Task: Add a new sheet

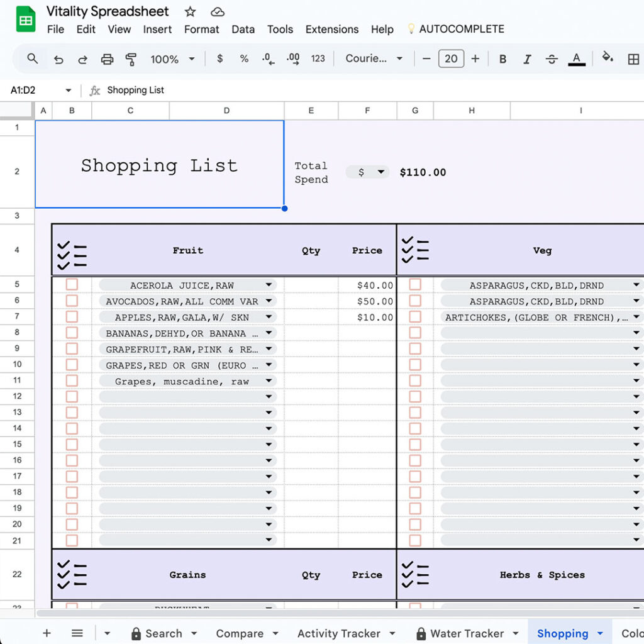Action: (47, 633)
